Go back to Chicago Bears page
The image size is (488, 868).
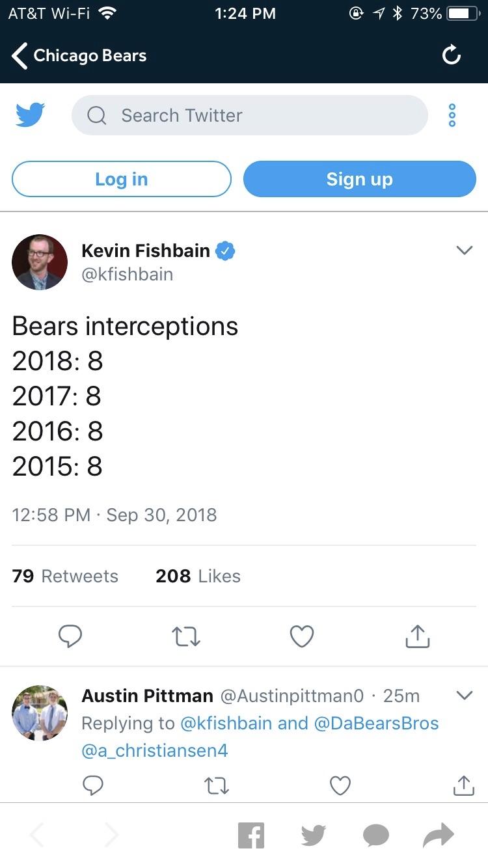coord(18,55)
